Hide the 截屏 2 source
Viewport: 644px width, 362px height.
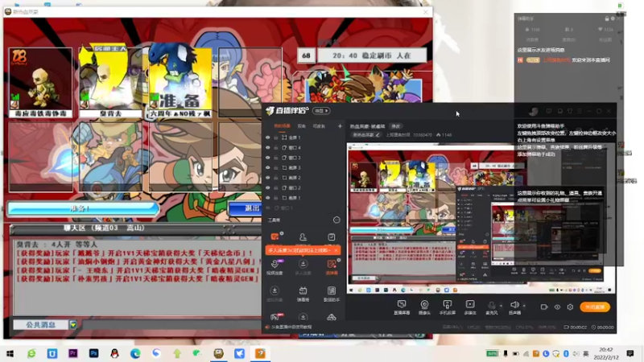268,178
